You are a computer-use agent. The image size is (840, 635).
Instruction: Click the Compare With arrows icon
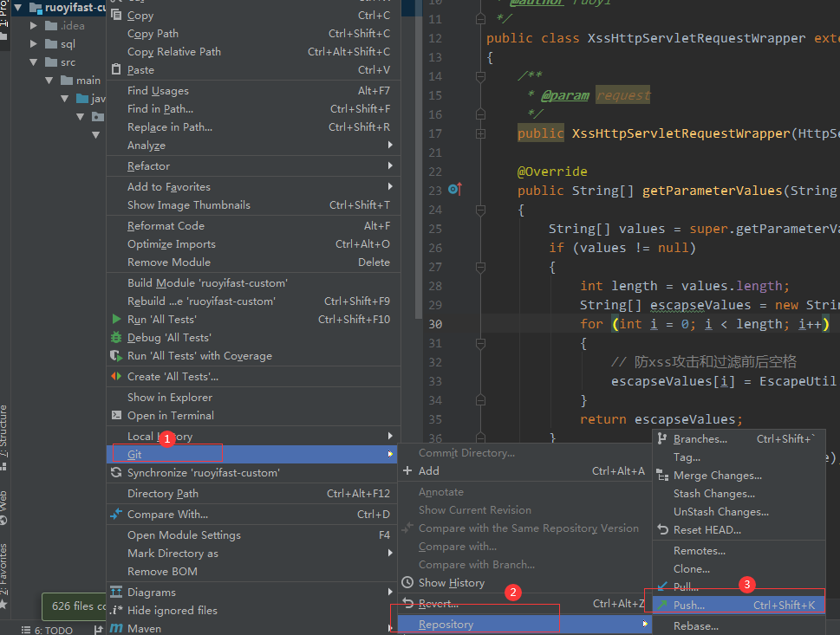(115, 514)
